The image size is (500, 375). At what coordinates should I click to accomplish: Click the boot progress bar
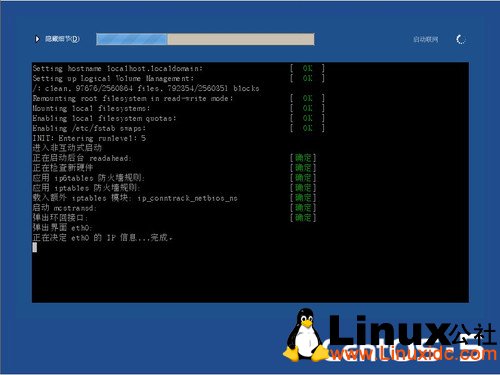tap(205, 39)
